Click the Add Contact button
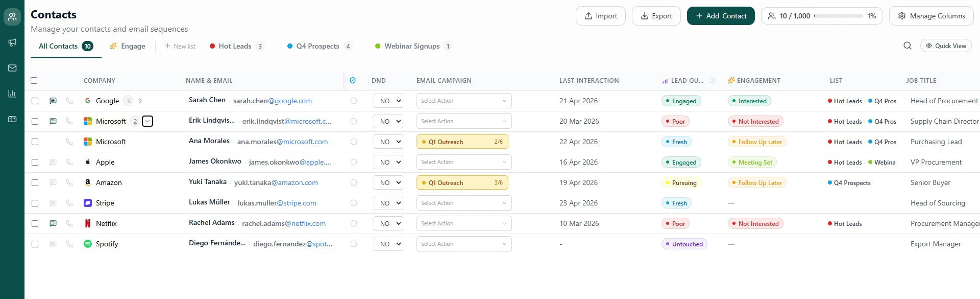Viewport: 980px width, 299px height. 720,16
